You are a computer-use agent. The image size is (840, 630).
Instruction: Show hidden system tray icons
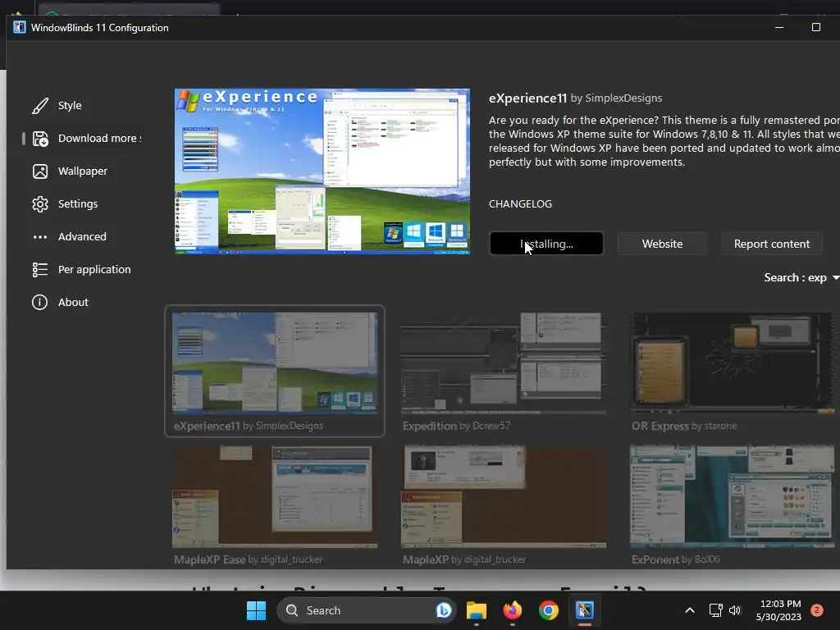(690, 610)
